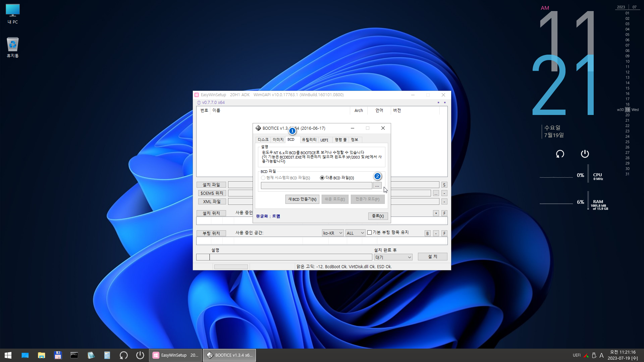This screenshot has height=362, width=644.
Task: Click the BCD file path field
Action: [x=316, y=186]
